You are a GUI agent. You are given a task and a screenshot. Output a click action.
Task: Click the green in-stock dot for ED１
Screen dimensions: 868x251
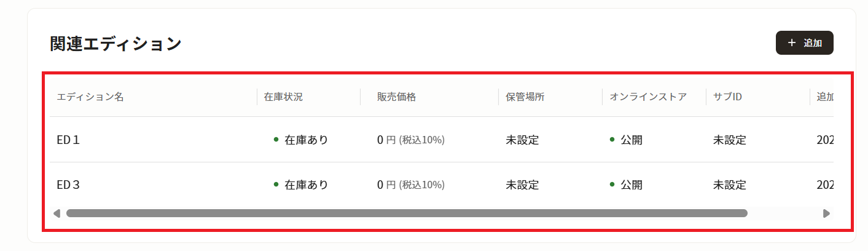(x=276, y=140)
